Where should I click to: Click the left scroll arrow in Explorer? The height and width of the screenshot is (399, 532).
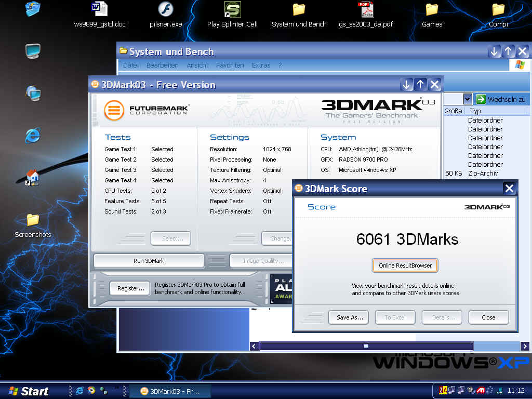[254, 346]
